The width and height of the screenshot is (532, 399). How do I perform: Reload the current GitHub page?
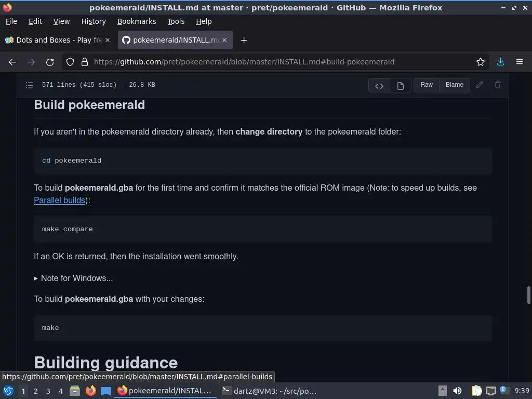coord(50,62)
